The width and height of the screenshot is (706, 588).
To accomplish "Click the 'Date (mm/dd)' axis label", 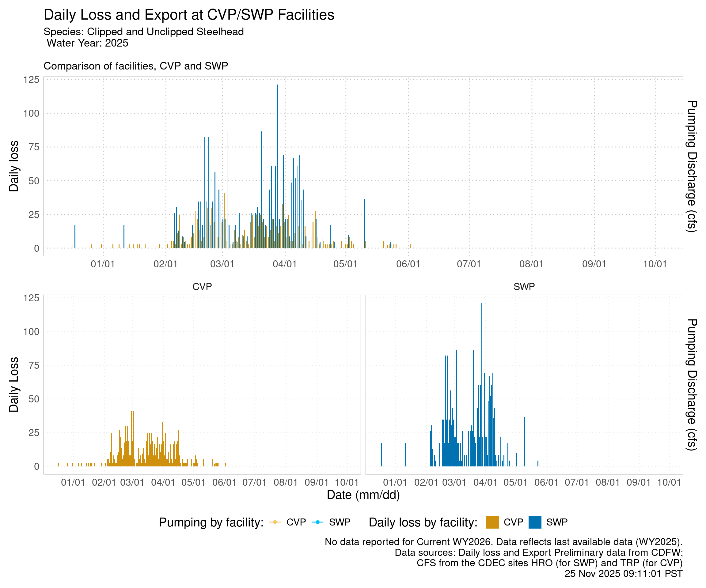I will coord(363,495).
